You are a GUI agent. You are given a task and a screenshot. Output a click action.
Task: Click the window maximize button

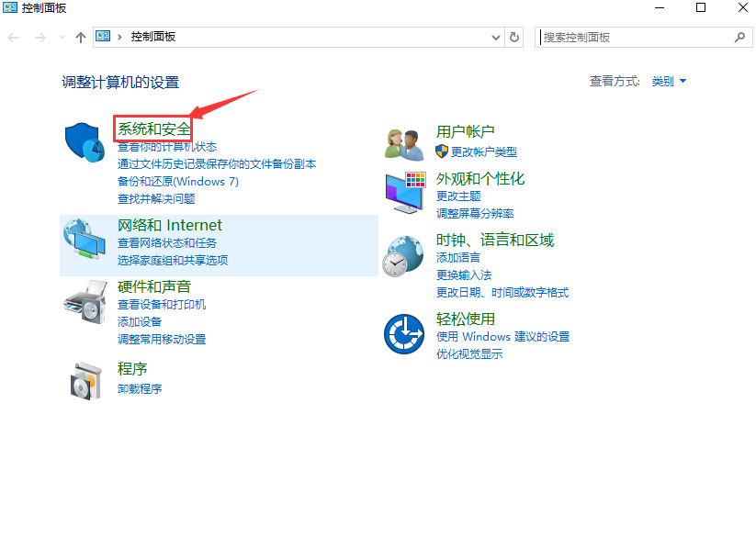click(701, 7)
